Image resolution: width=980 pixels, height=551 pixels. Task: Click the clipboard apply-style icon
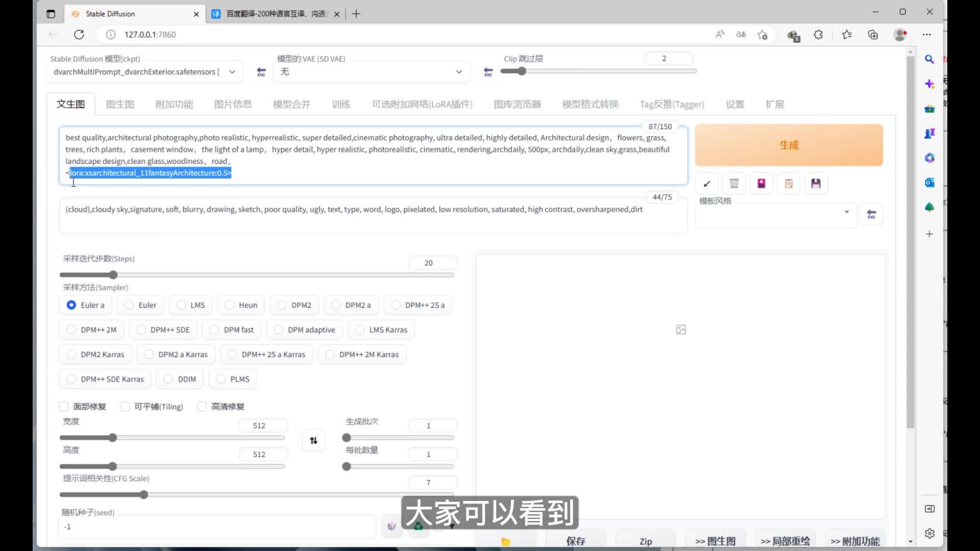(x=789, y=184)
